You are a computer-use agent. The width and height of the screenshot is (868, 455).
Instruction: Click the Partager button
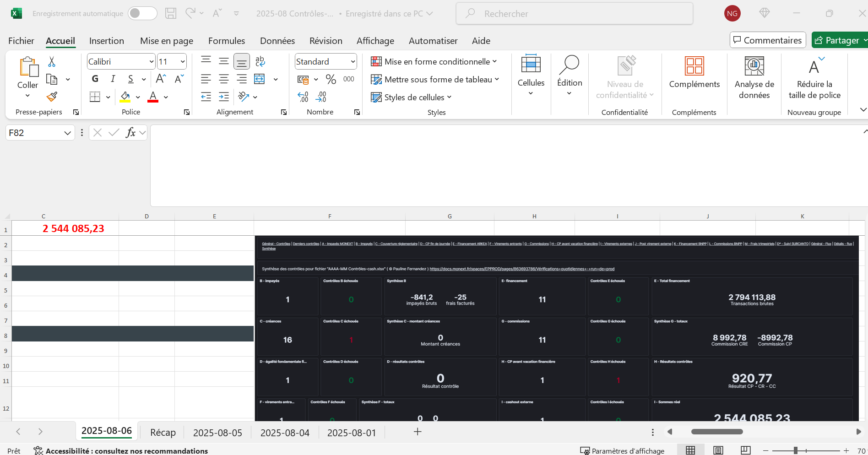(838, 40)
